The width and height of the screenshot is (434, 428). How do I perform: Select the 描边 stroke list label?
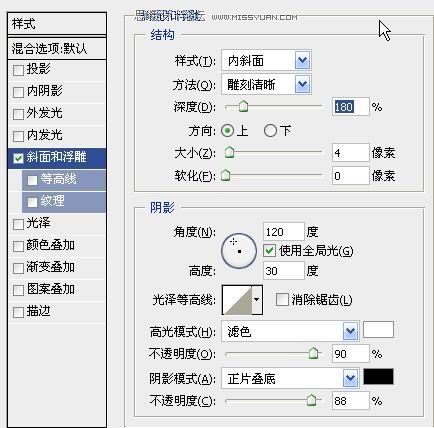(38, 311)
